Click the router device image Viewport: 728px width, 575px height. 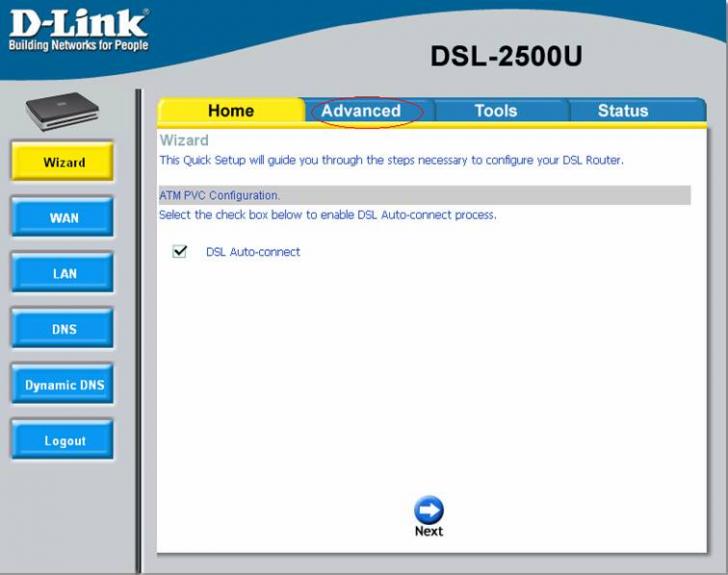click(62, 110)
